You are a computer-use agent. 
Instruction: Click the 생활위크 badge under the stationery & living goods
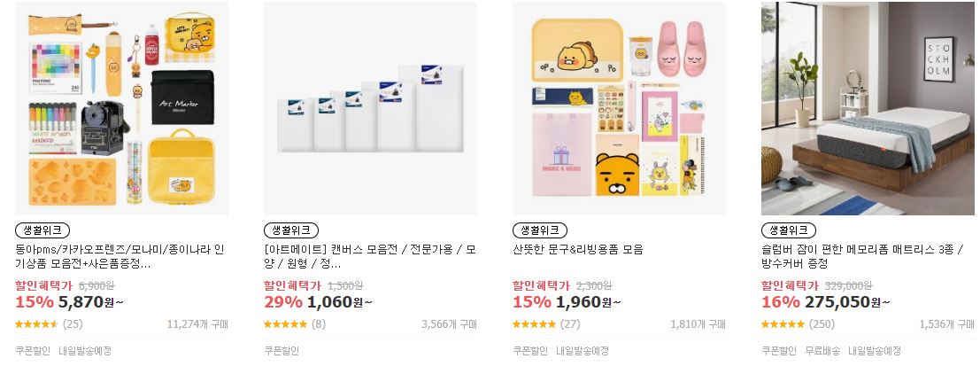pyautogui.click(x=540, y=230)
